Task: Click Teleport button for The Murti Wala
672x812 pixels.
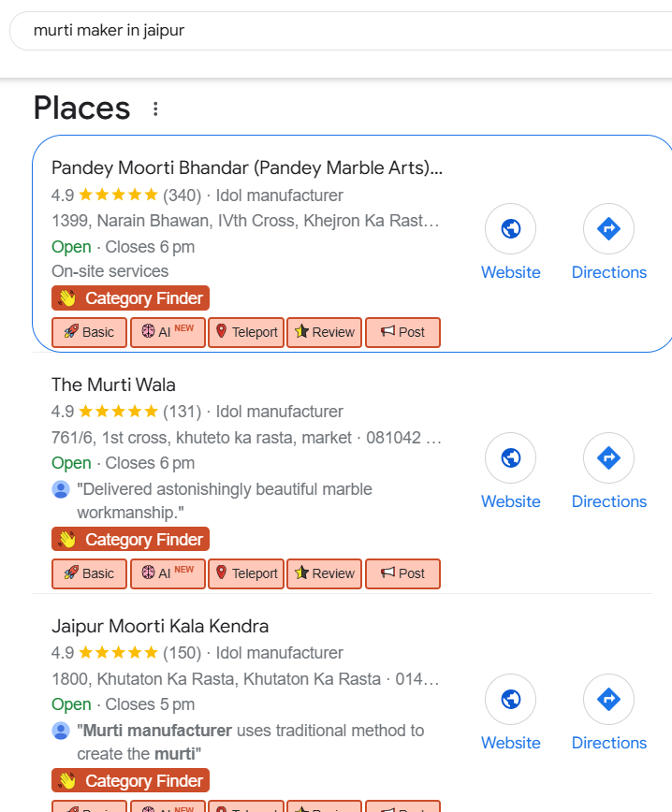Action: [x=246, y=573]
